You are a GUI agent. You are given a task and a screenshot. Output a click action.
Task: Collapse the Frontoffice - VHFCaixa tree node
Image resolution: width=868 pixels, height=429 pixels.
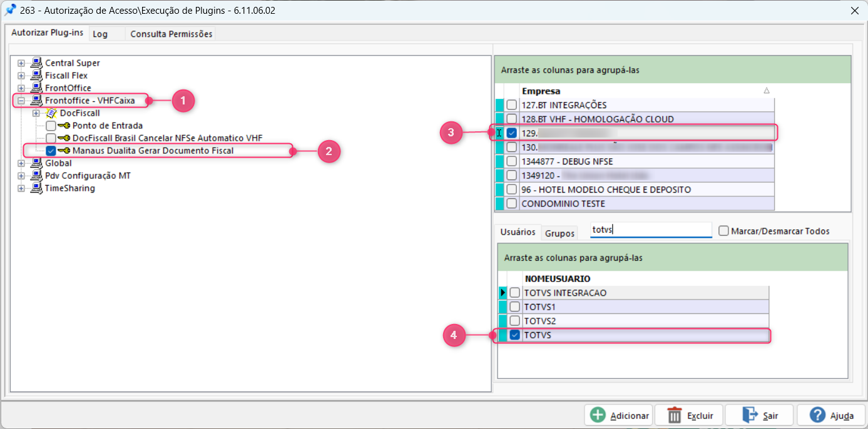21,101
